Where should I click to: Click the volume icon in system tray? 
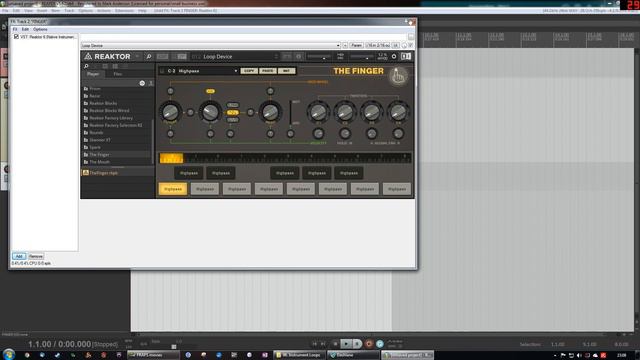(x=579, y=356)
